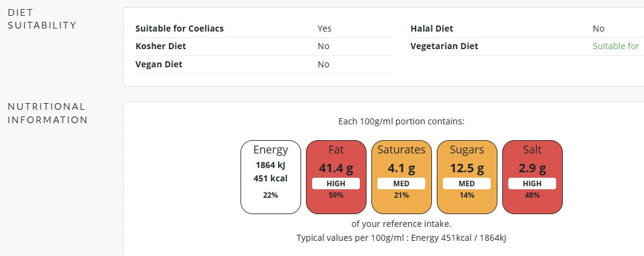Click the green Suitable for text
Screen dimensions: 644x256
616,46
